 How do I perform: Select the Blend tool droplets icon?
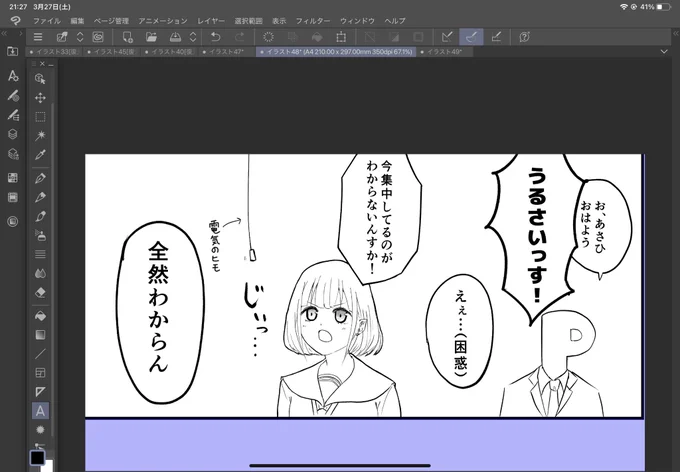[40, 273]
